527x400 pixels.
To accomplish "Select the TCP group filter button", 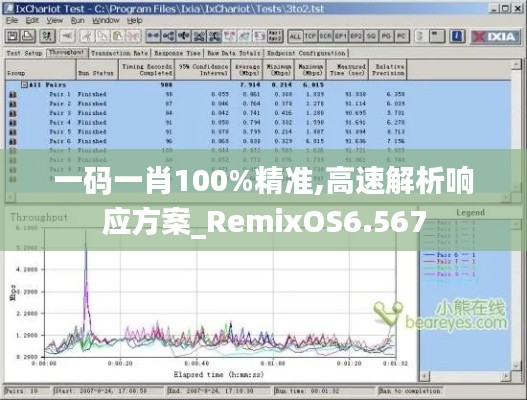I will (x=310, y=36).
